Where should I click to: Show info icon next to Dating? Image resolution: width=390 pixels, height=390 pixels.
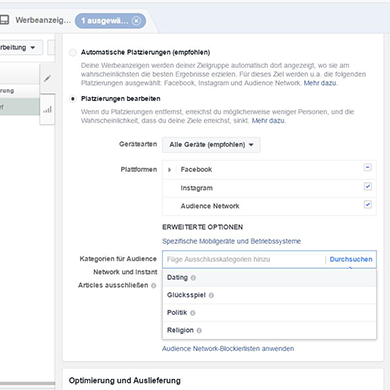pyautogui.click(x=193, y=278)
